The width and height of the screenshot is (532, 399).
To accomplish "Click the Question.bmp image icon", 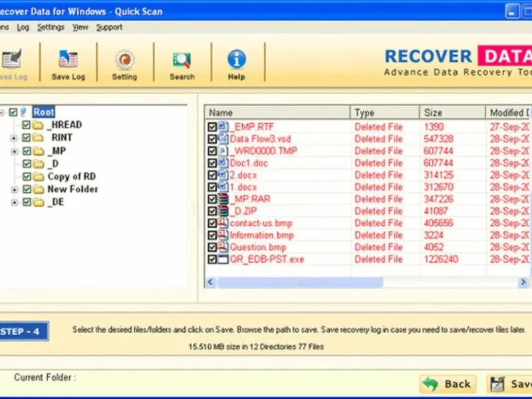I will [223, 247].
